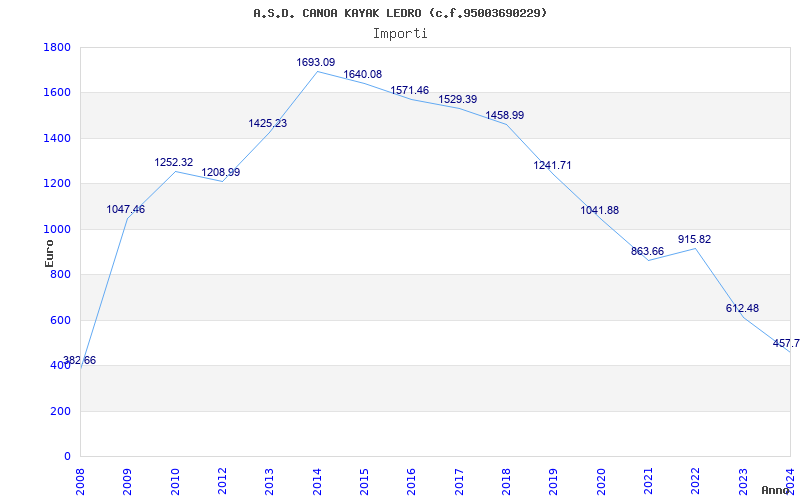Click the x-axis year 2014

[317, 482]
